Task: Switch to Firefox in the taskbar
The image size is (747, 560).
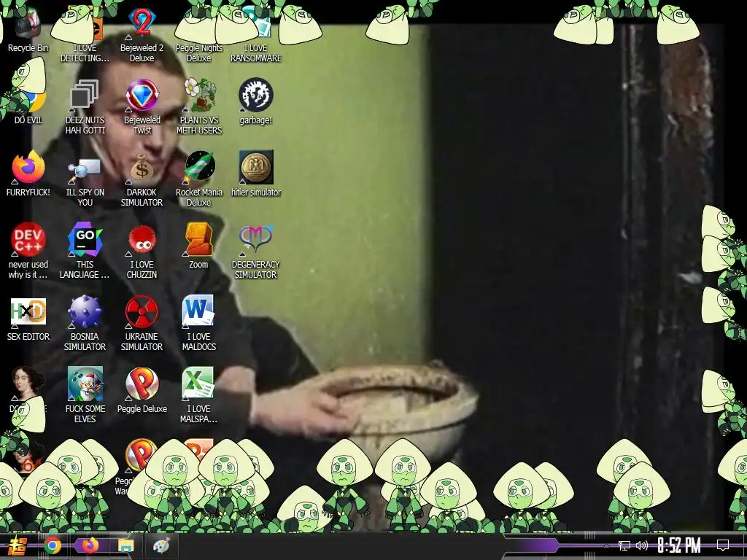Action: coord(90,545)
